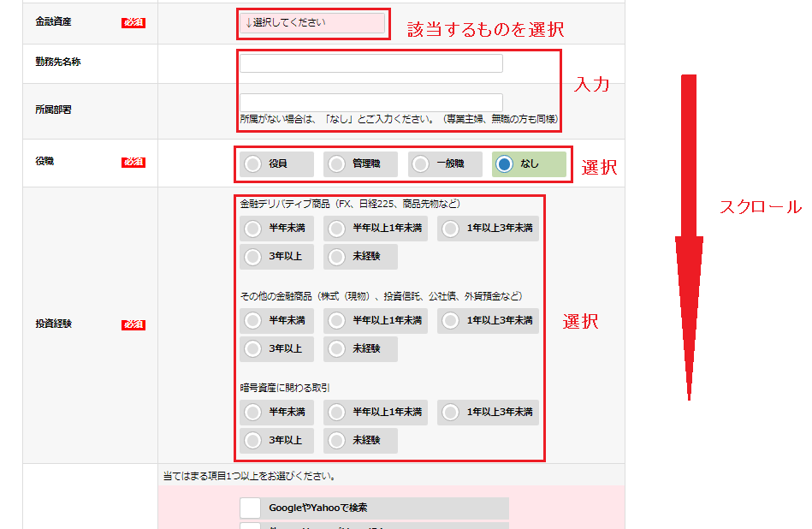812x529 pixels.
Task: Select 役員 for 役職
Action: (x=253, y=164)
